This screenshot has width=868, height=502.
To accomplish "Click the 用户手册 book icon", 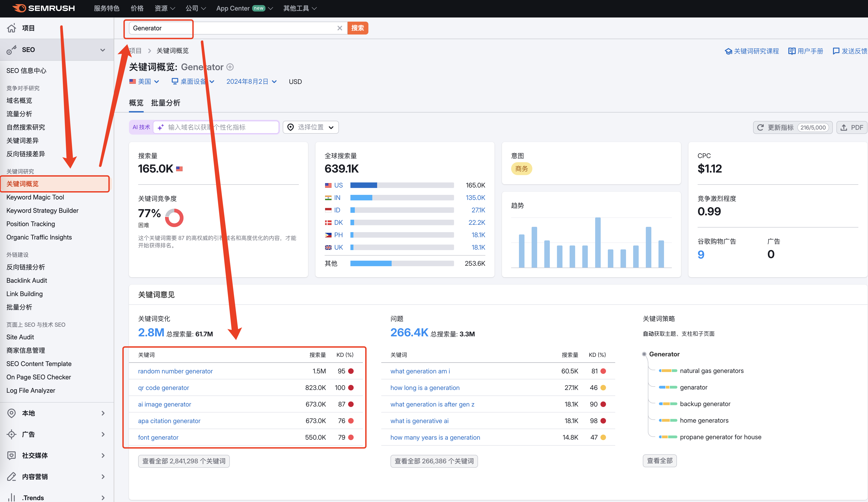I will pos(792,51).
